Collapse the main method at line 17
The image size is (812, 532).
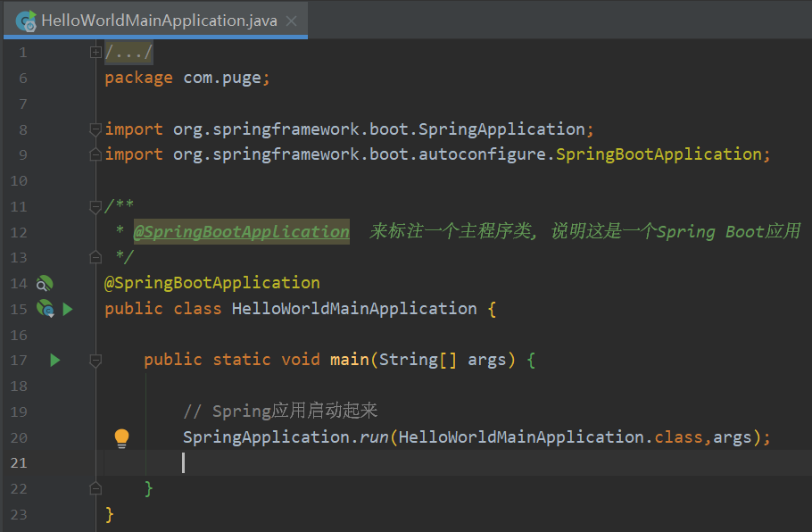pyautogui.click(x=95, y=360)
